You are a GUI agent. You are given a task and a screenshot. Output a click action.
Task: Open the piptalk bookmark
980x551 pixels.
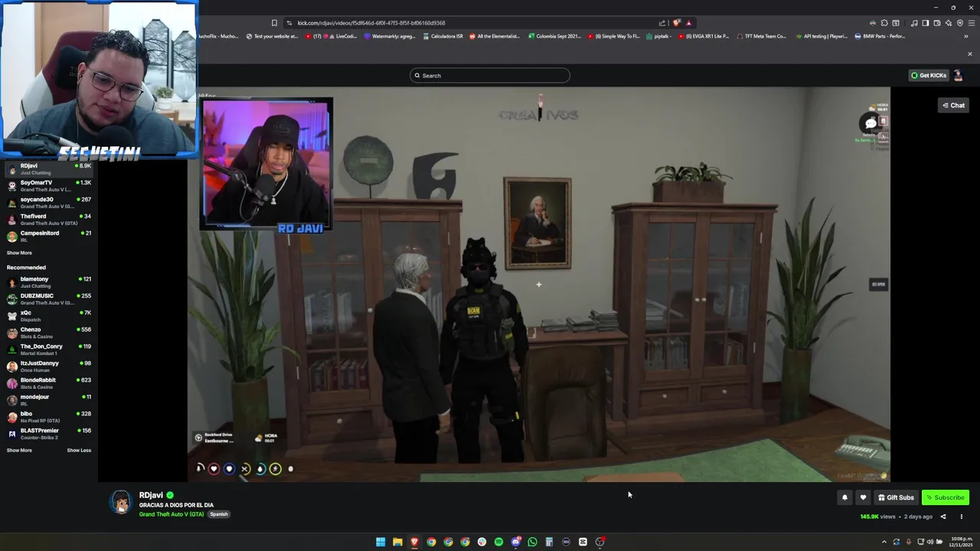658,36
